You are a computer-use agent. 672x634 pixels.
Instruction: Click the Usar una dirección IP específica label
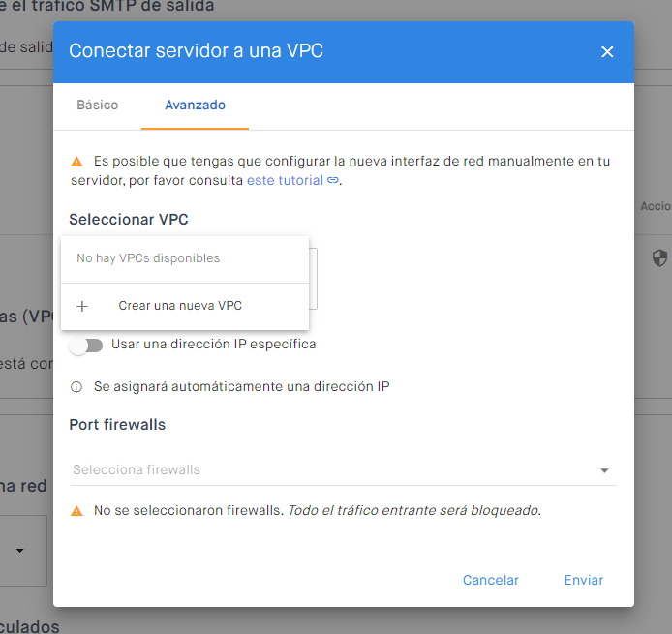213,344
